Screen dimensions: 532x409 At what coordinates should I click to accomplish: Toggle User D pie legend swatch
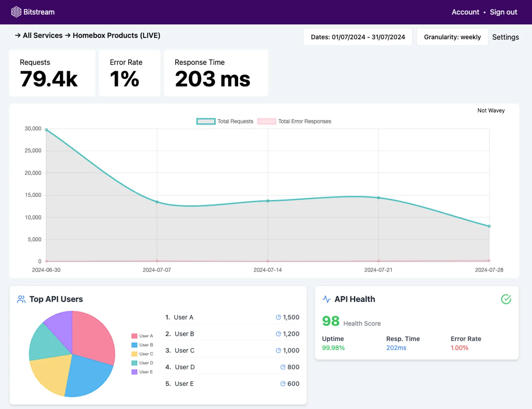point(134,363)
